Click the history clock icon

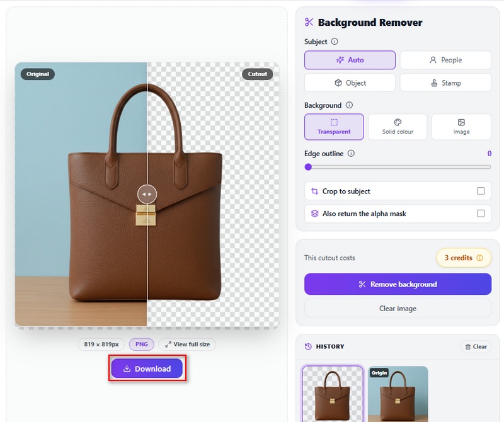click(308, 346)
